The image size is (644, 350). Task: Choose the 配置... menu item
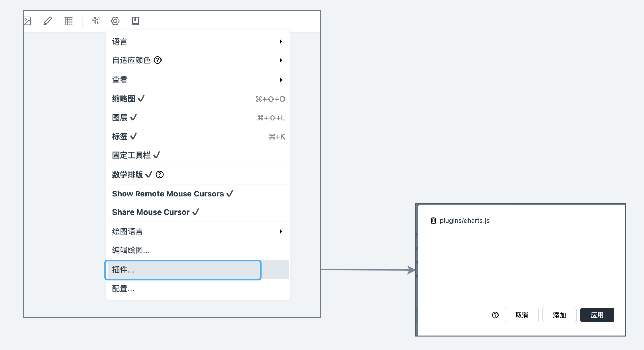click(x=123, y=289)
